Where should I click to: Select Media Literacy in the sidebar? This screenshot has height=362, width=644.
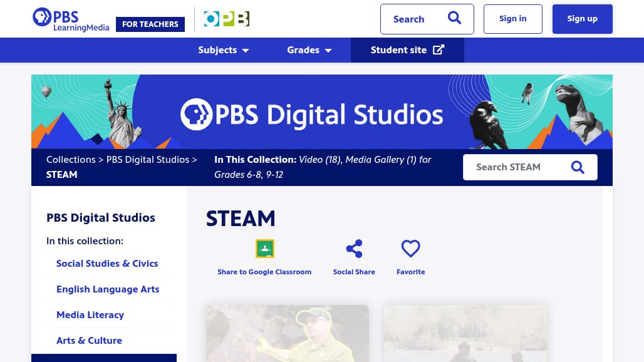point(90,315)
